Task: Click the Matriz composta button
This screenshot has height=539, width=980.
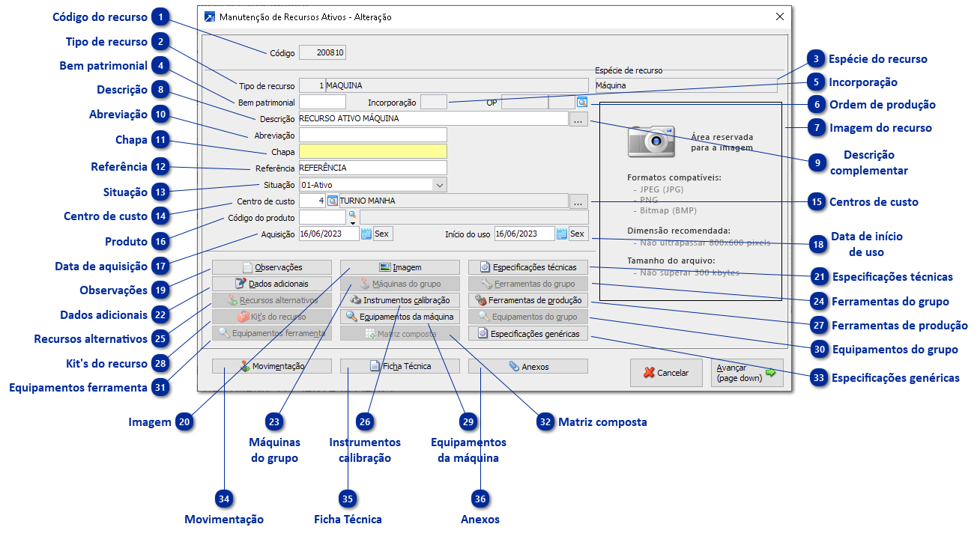Action: (x=400, y=333)
